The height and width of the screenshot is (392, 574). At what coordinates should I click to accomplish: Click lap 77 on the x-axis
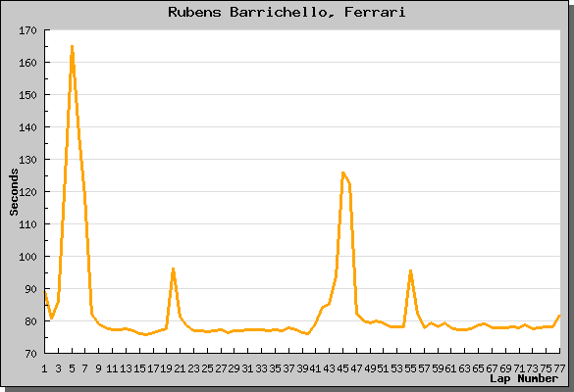click(559, 368)
